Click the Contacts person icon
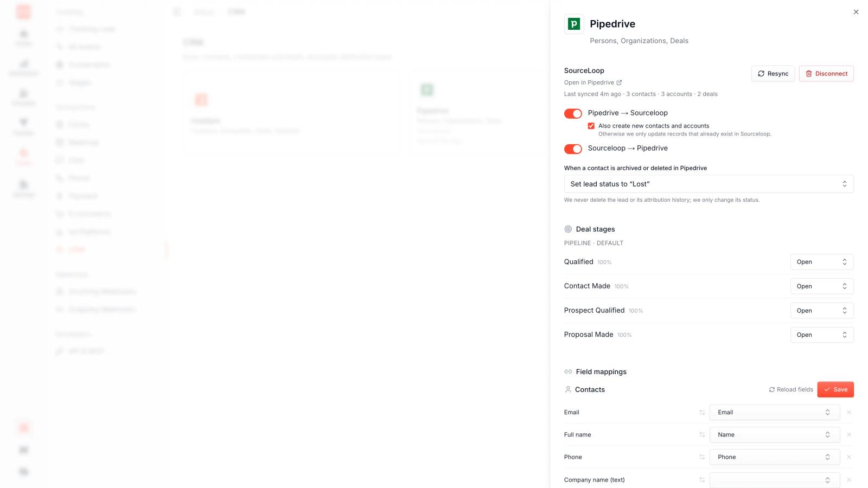868x488 pixels. (568, 389)
